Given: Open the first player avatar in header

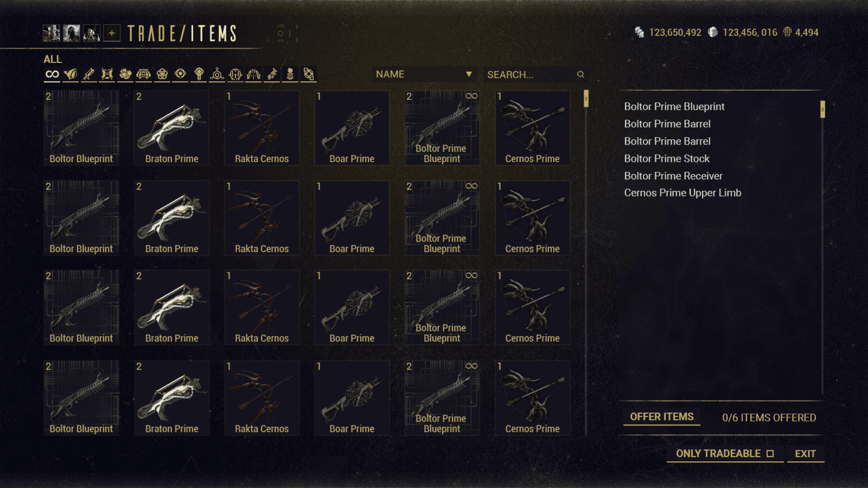Looking at the screenshot, I should (52, 34).
